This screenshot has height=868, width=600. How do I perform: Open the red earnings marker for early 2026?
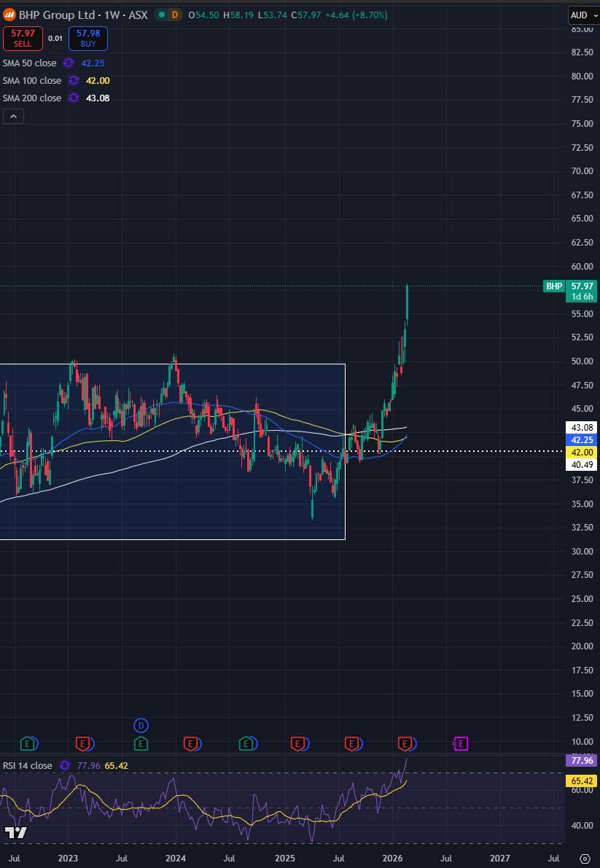coord(406,743)
